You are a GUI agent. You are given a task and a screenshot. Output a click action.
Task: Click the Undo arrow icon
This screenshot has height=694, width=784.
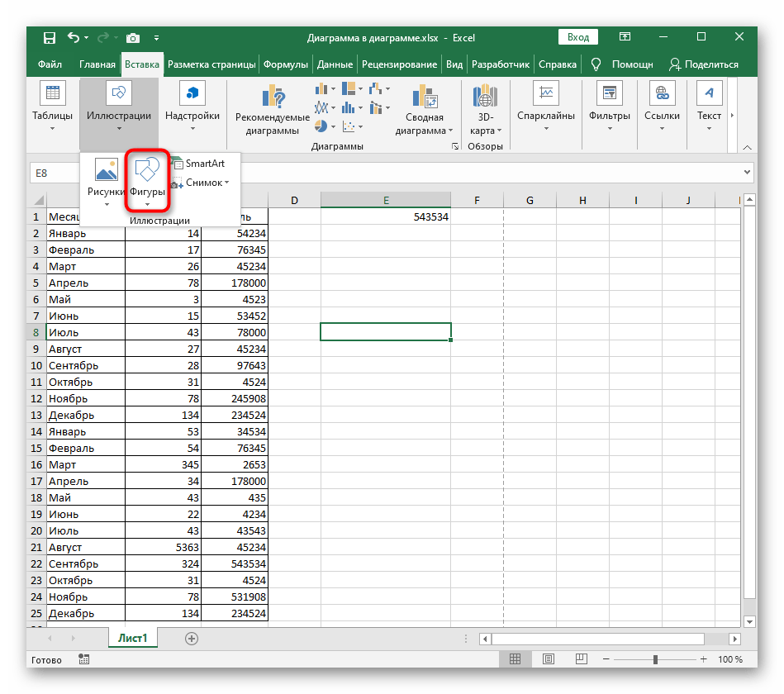(x=74, y=37)
